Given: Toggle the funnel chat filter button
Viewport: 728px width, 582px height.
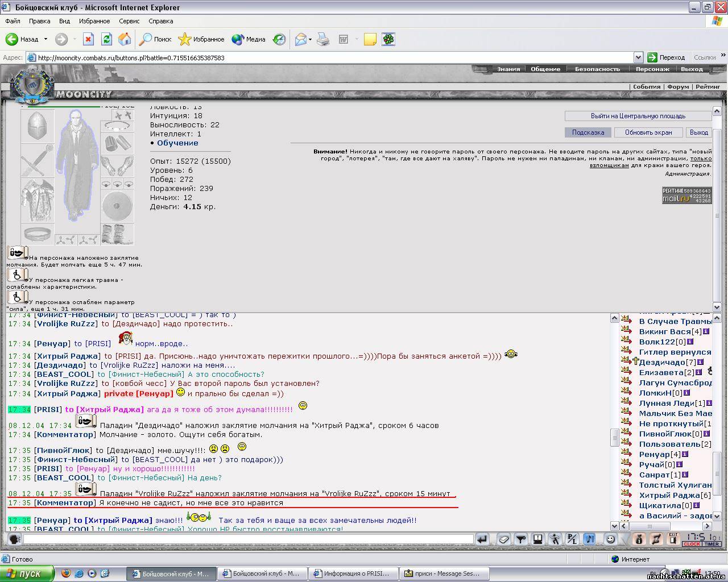Looking at the screenshot, I should coord(520,539).
